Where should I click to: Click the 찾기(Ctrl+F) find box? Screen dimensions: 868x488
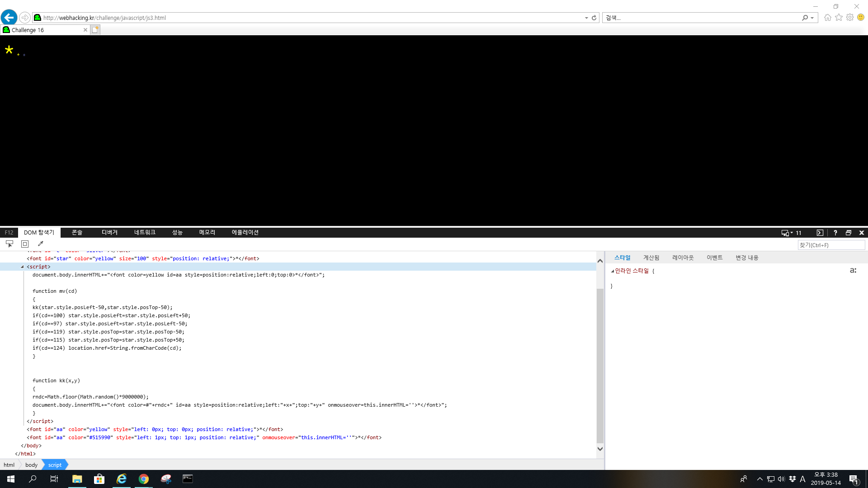pyautogui.click(x=831, y=245)
